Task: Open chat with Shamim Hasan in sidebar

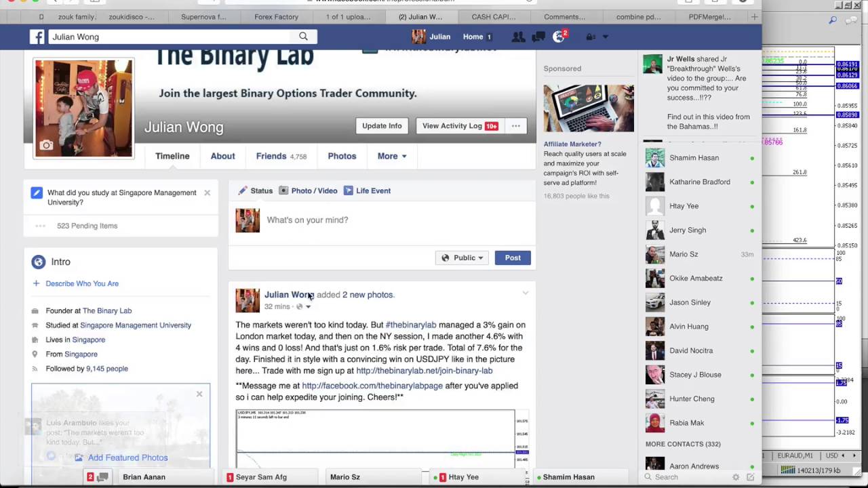Action: coord(700,158)
